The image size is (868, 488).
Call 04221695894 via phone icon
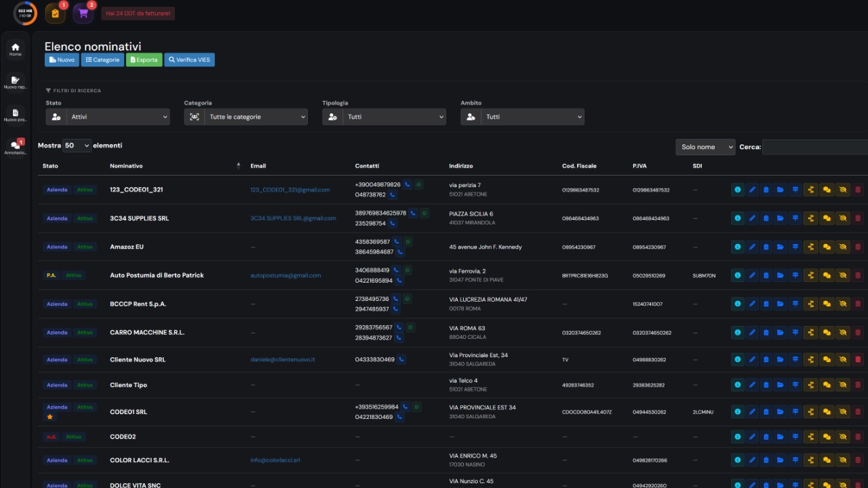coord(399,281)
